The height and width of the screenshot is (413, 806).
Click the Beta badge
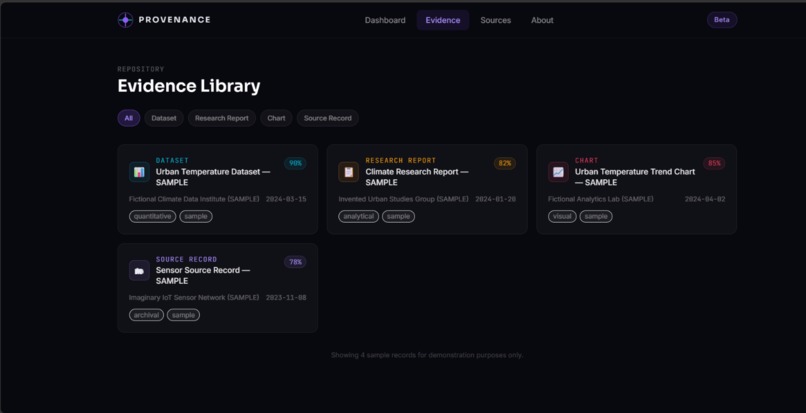(722, 20)
